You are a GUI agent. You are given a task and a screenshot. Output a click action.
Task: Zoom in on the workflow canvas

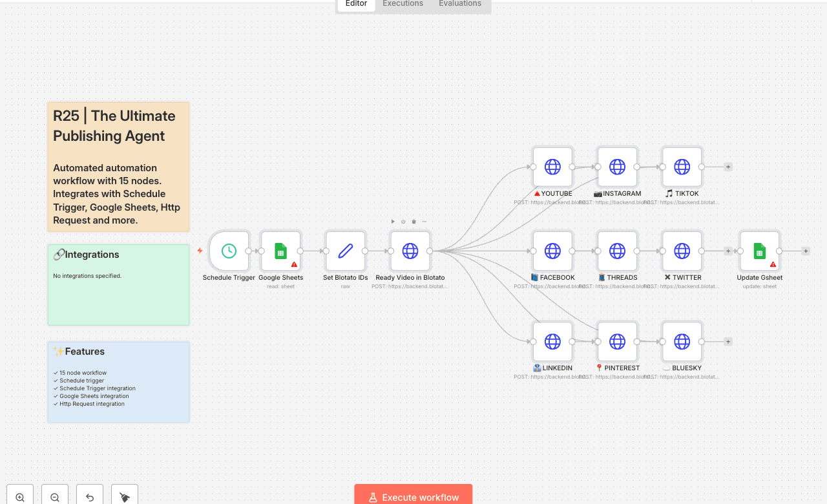pyautogui.click(x=20, y=497)
